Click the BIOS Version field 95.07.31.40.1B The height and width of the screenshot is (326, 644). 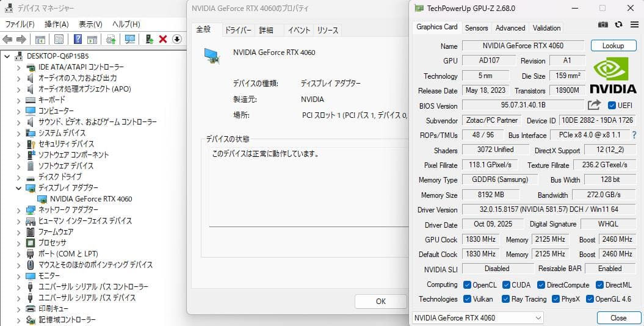523,105
